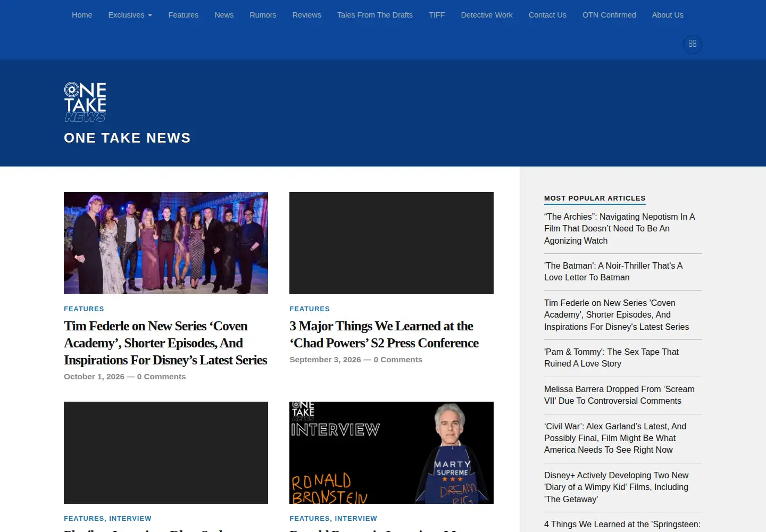Navigate to Reviews
Image resolution: width=766 pixels, height=532 pixels.
pos(307,15)
